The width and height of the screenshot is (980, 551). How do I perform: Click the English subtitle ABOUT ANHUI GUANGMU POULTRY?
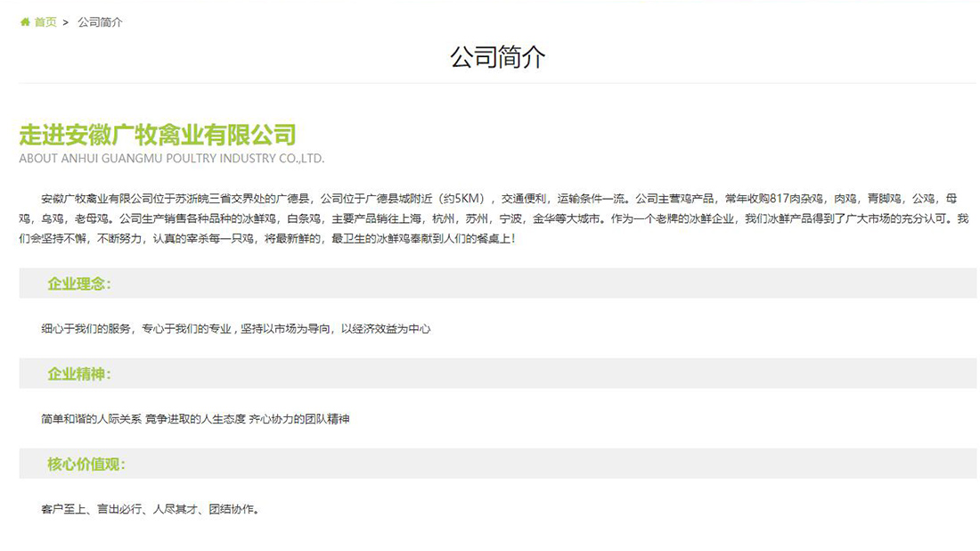[x=171, y=158]
